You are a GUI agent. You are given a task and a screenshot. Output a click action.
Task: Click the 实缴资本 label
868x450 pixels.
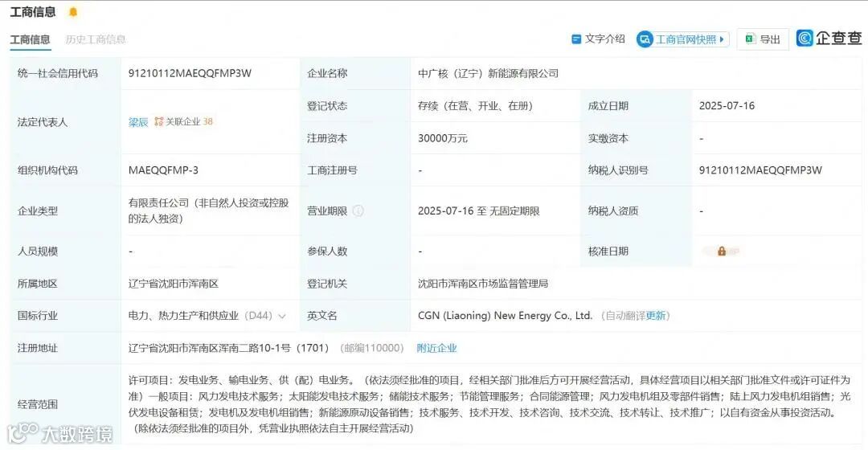coord(608,138)
